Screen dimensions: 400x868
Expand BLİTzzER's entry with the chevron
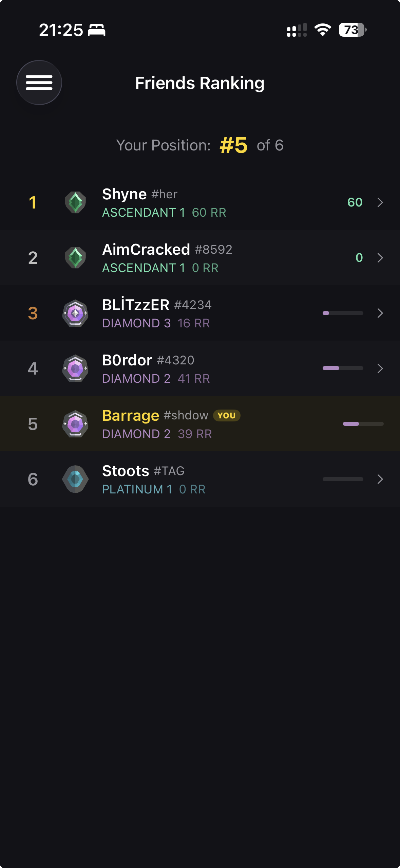click(380, 313)
